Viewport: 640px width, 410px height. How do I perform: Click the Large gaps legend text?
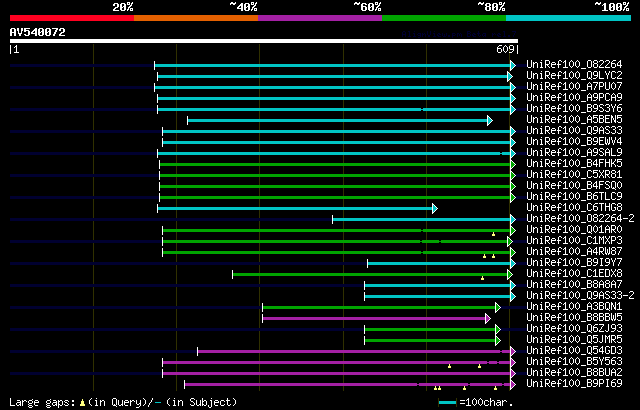(42, 402)
